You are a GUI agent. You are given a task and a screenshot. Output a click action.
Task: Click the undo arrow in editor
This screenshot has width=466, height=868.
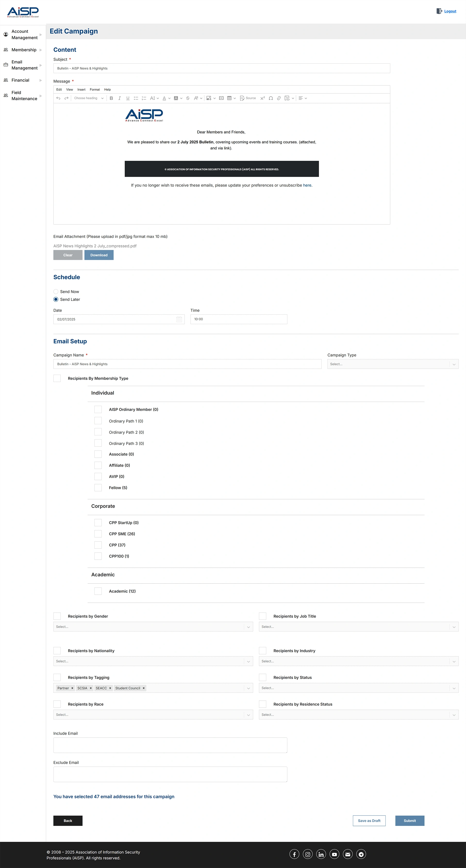[58, 98]
